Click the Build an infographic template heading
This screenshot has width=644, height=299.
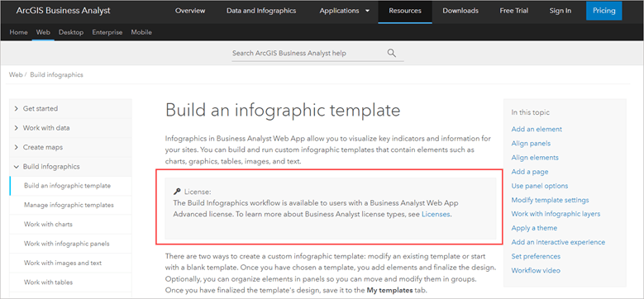[x=283, y=111]
